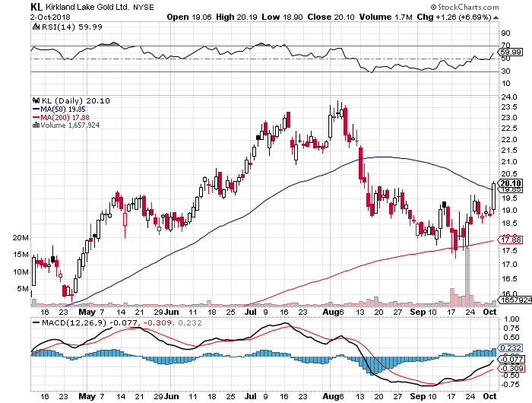Click the Jul label on price axis
532x403 pixels.
point(250,312)
